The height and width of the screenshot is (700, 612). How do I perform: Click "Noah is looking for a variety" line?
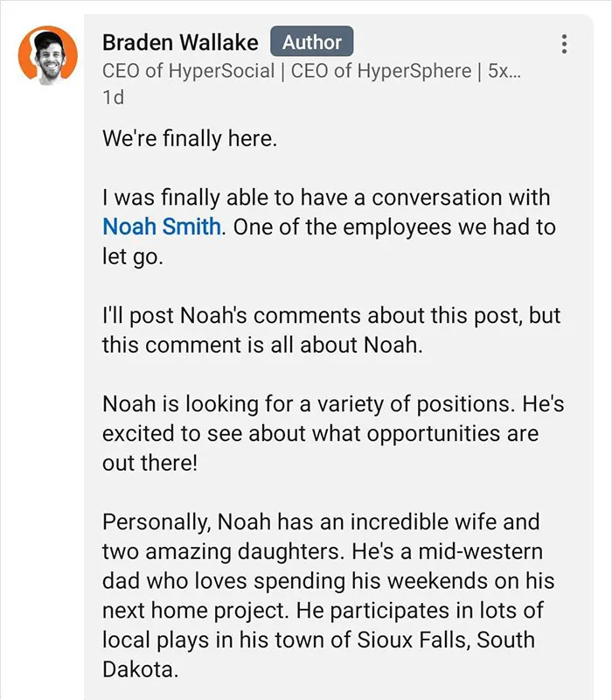point(333,404)
